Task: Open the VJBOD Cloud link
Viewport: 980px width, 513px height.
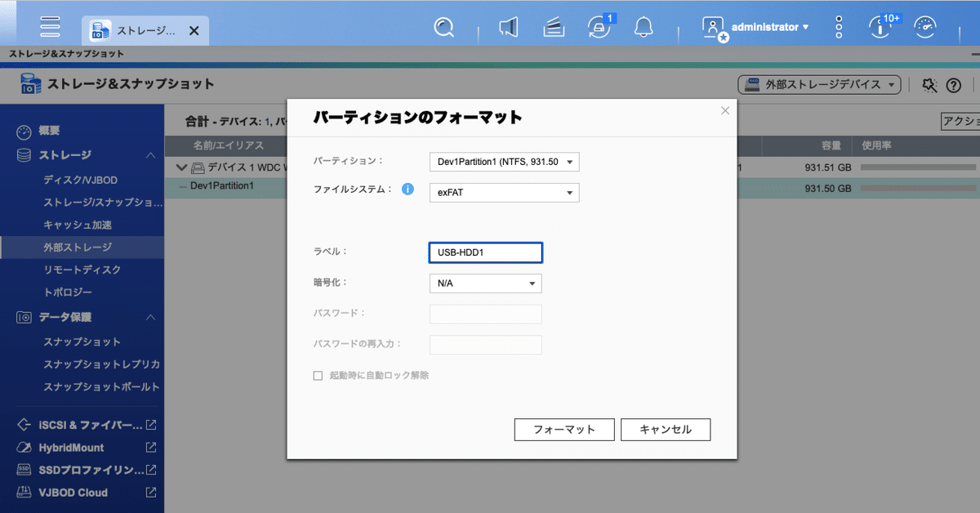Action: 73,493
